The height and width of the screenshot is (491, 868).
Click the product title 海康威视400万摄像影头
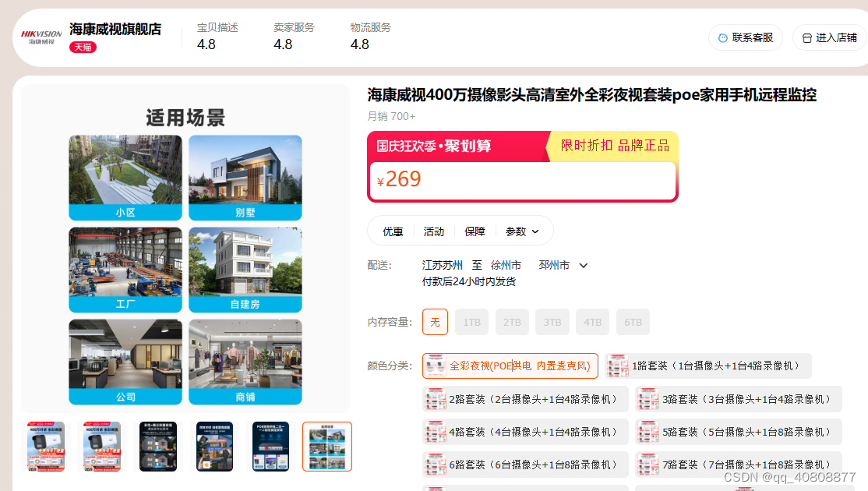click(591, 94)
